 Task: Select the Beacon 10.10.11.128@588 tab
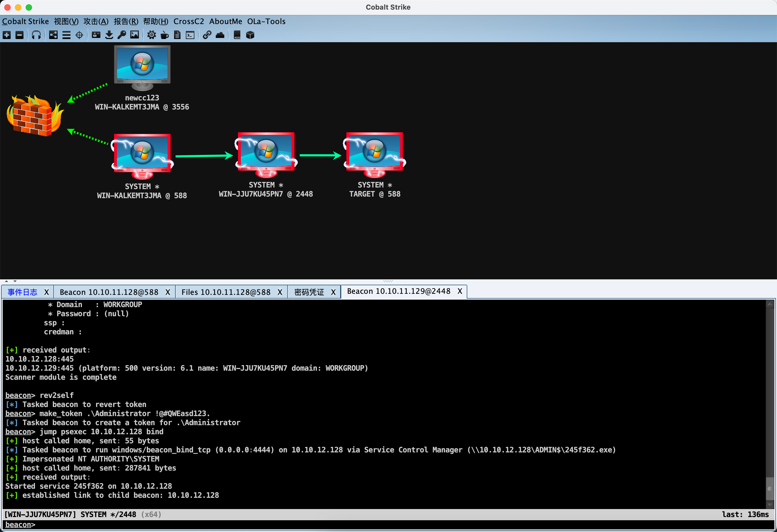tap(109, 292)
